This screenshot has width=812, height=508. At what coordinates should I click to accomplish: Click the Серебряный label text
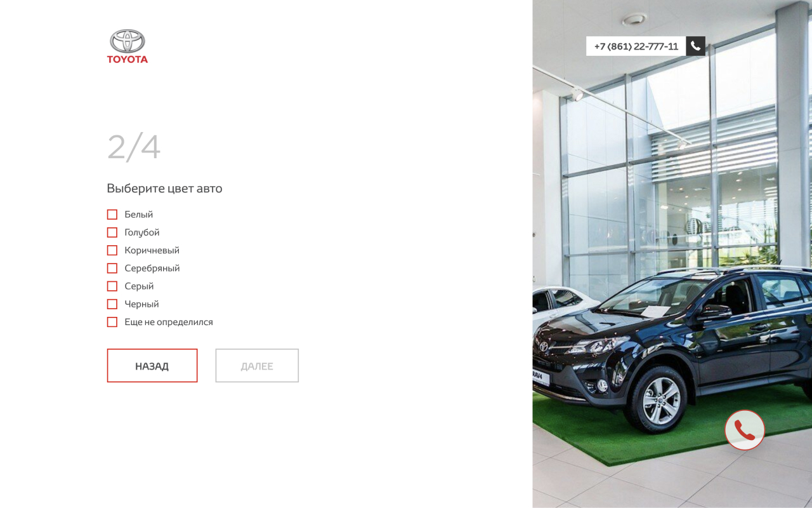(x=152, y=268)
